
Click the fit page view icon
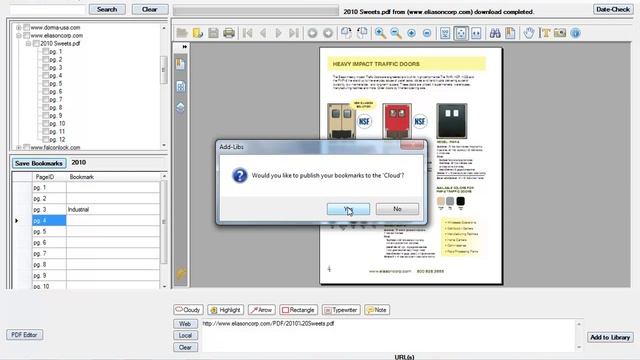click(461, 33)
